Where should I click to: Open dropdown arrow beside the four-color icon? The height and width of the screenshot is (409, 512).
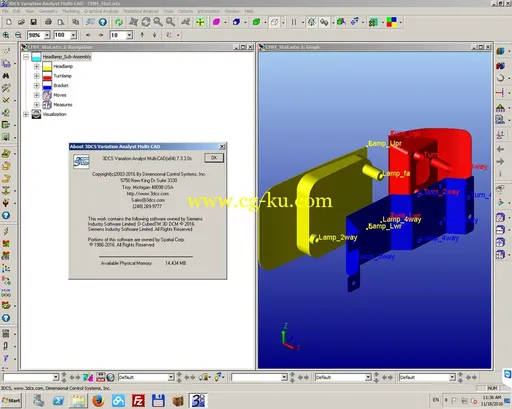401,23
